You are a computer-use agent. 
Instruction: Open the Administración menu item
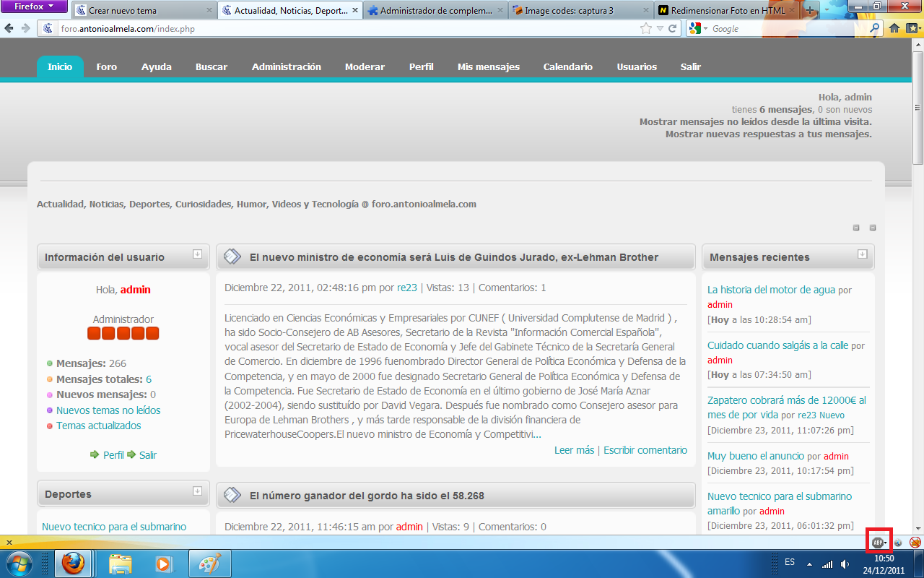click(x=287, y=66)
